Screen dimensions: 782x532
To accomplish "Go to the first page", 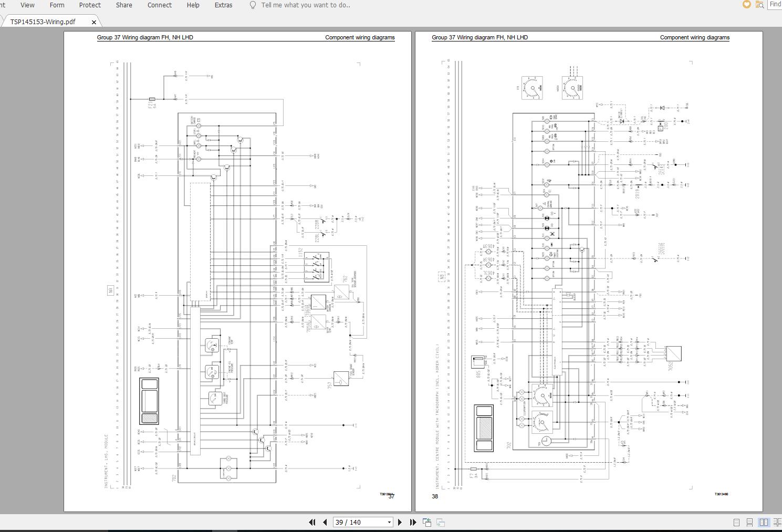I will tap(312, 522).
